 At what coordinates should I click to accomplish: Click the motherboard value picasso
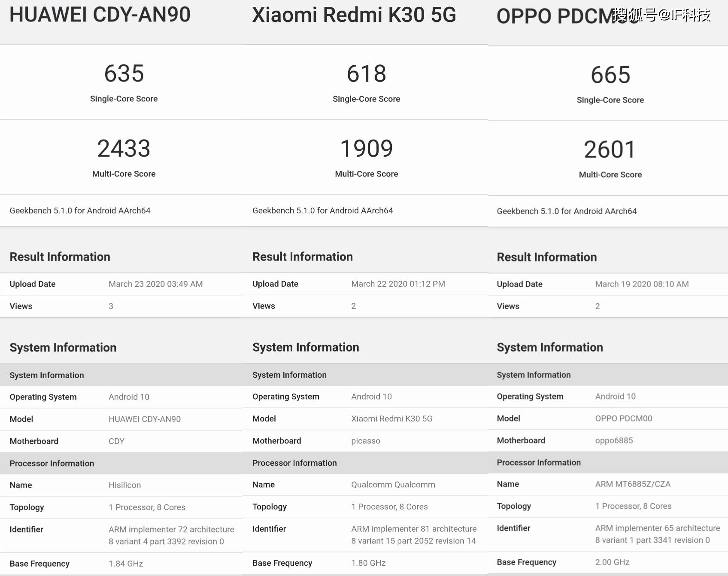[x=365, y=441]
